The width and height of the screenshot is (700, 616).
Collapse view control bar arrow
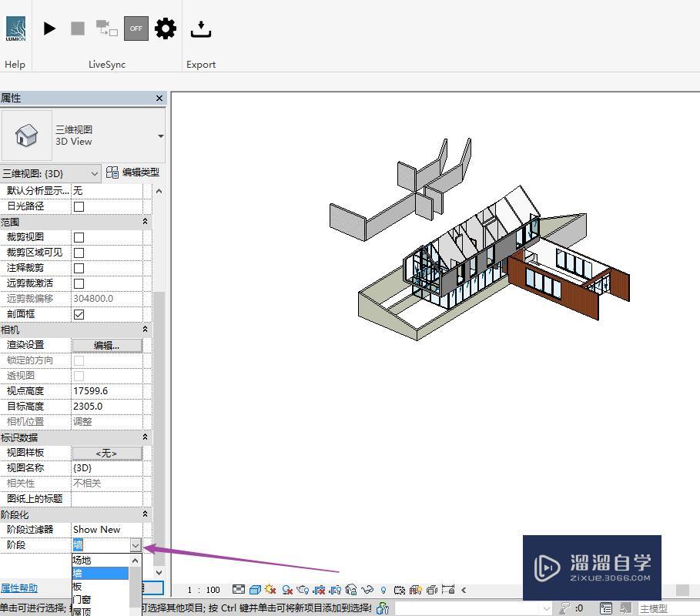click(x=464, y=590)
